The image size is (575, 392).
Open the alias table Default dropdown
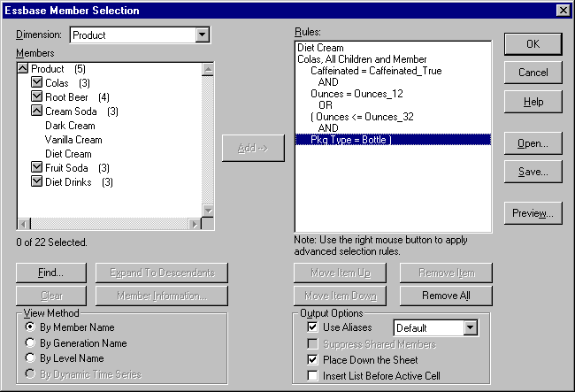pos(470,328)
